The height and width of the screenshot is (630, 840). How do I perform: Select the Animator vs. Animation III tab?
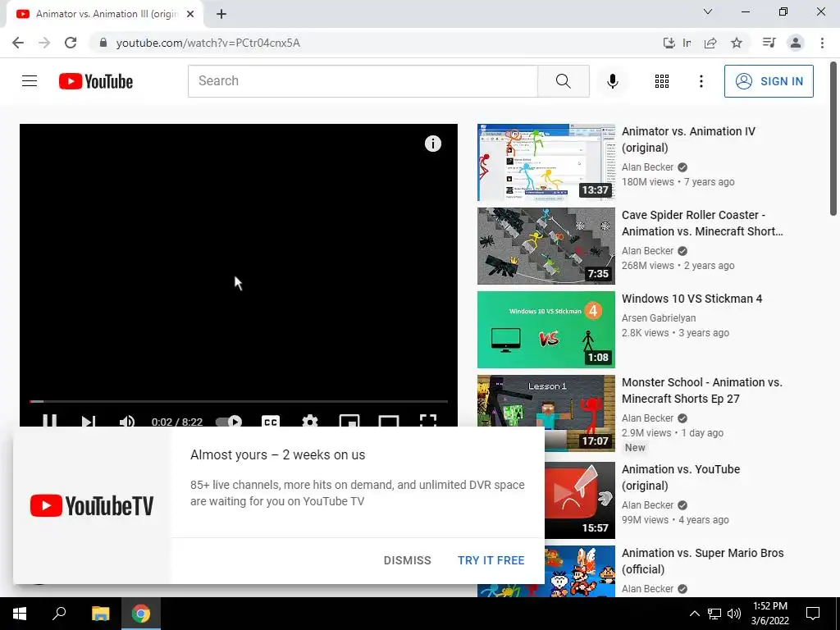104,14
